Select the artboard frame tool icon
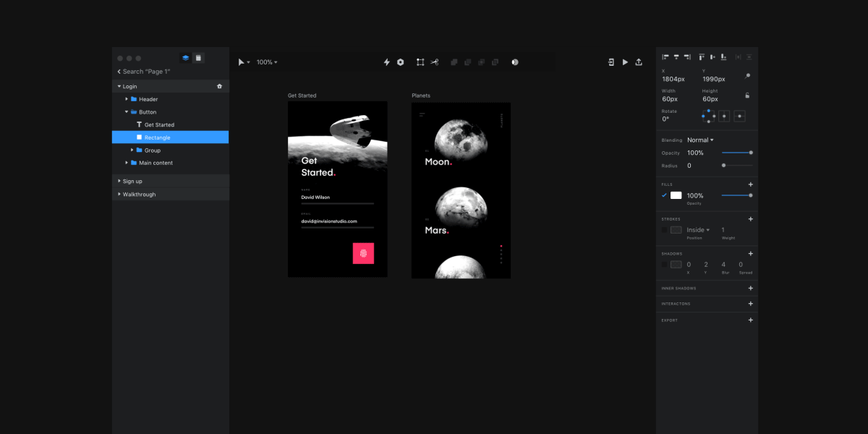The height and width of the screenshot is (434, 868). [420, 62]
